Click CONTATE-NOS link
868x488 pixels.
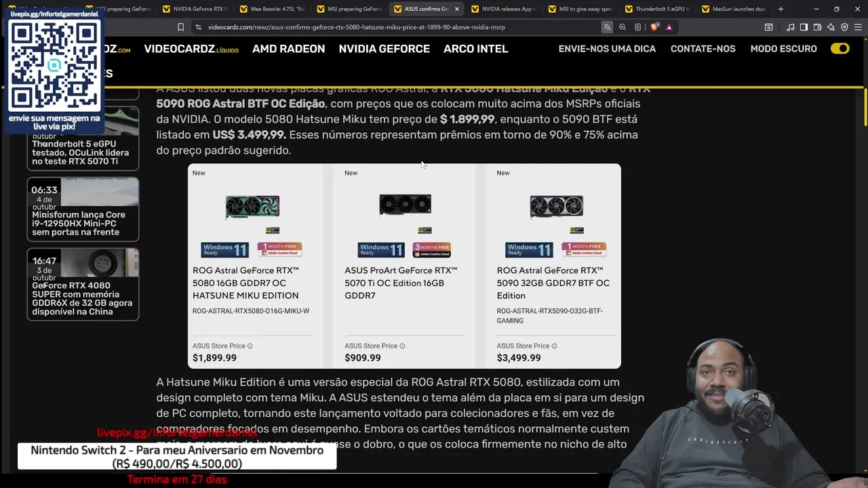pos(703,49)
